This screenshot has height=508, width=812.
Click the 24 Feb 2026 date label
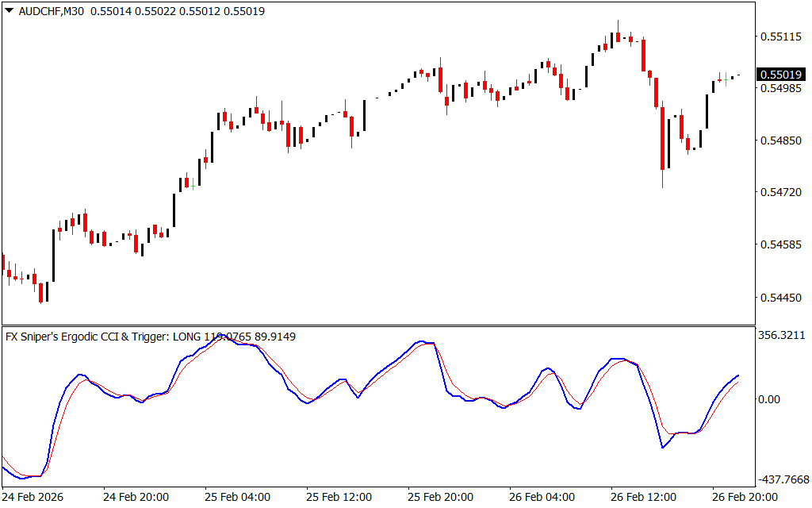[36, 497]
